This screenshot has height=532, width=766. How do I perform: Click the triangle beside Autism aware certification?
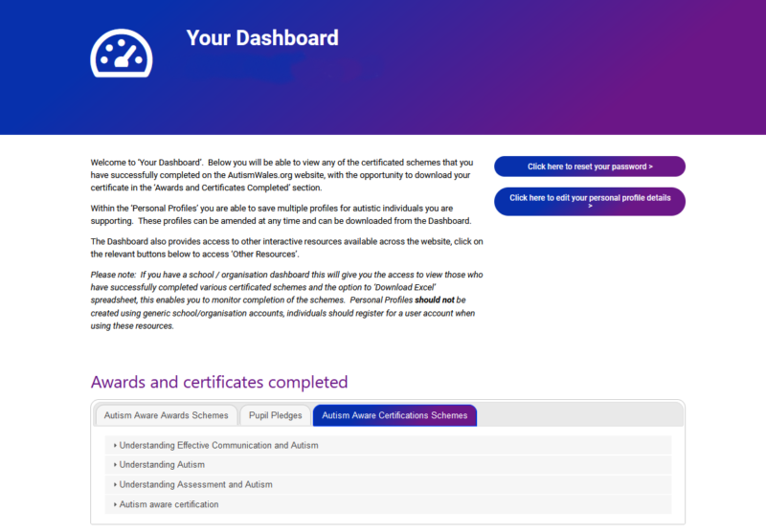(x=115, y=504)
